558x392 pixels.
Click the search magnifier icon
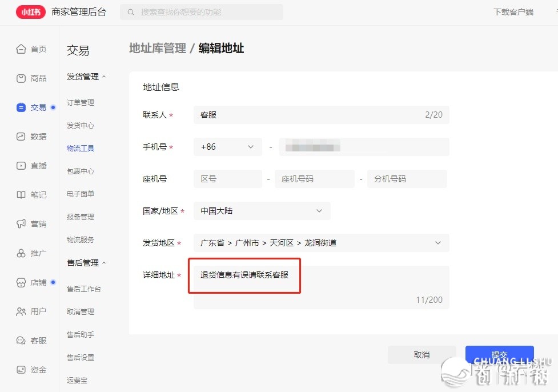131,12
